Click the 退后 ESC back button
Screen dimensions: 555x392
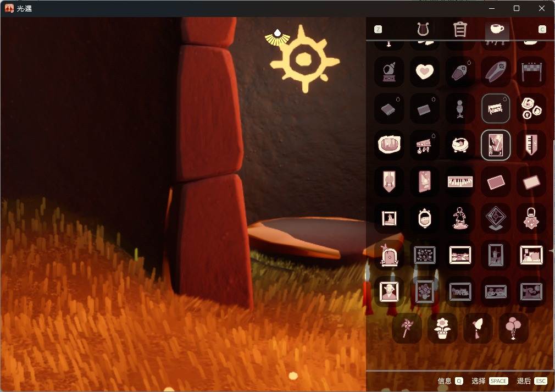click(532, 381)
